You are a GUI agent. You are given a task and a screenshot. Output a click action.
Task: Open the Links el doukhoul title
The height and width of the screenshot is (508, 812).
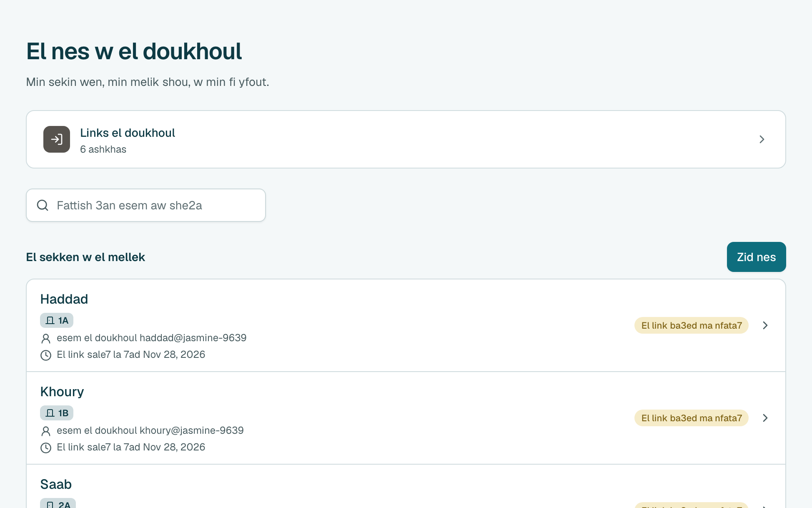point(128,133)
